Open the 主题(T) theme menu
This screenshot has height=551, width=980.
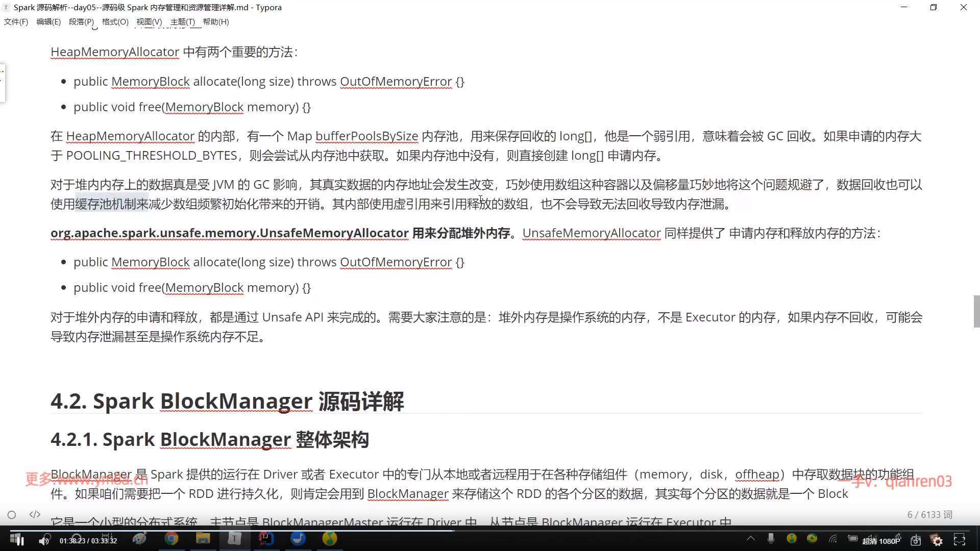tap(182, 22)
